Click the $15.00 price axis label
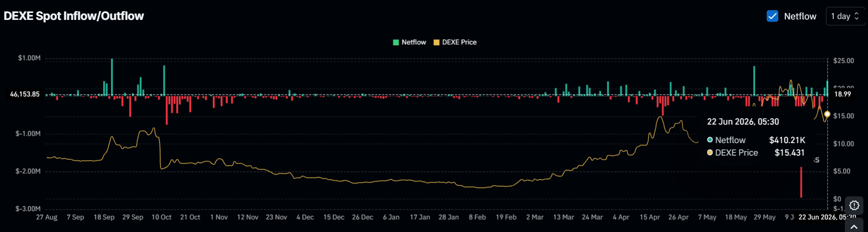Viewport: 868px width, 232px height. (843, 116)
